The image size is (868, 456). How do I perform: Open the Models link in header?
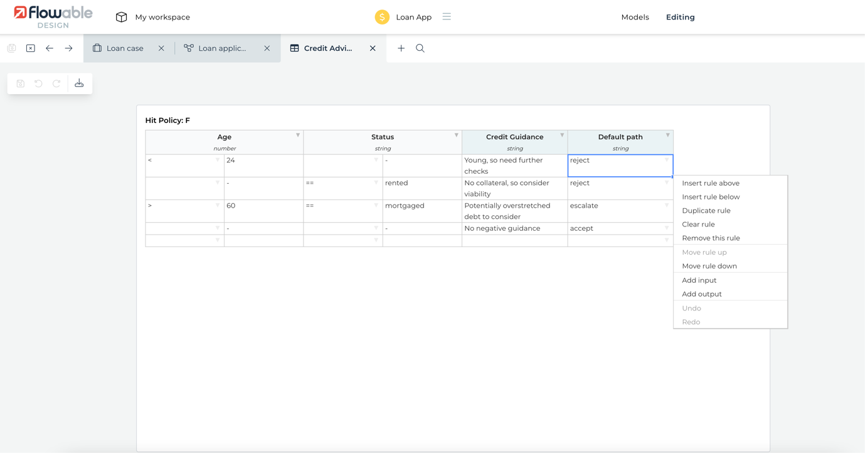pos(635,17)
